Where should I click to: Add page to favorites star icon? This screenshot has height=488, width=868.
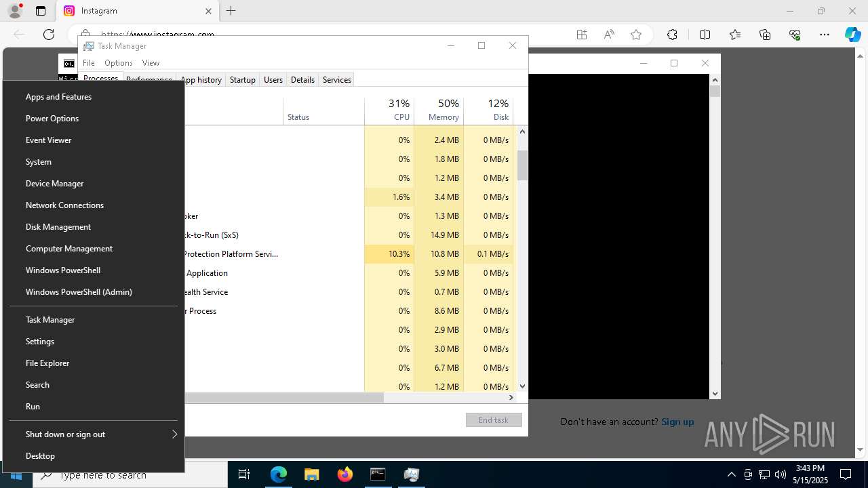636,35
